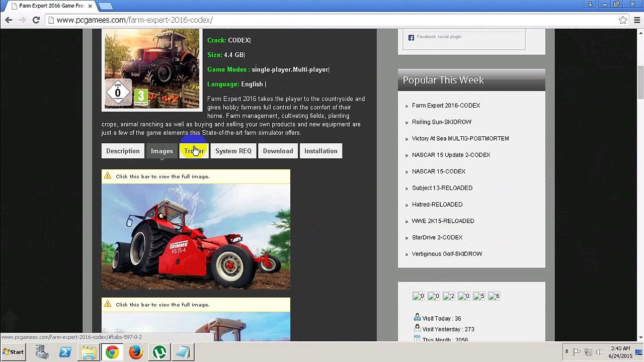Reload the current page
The image size is (644, 362).
pos(36,20)
